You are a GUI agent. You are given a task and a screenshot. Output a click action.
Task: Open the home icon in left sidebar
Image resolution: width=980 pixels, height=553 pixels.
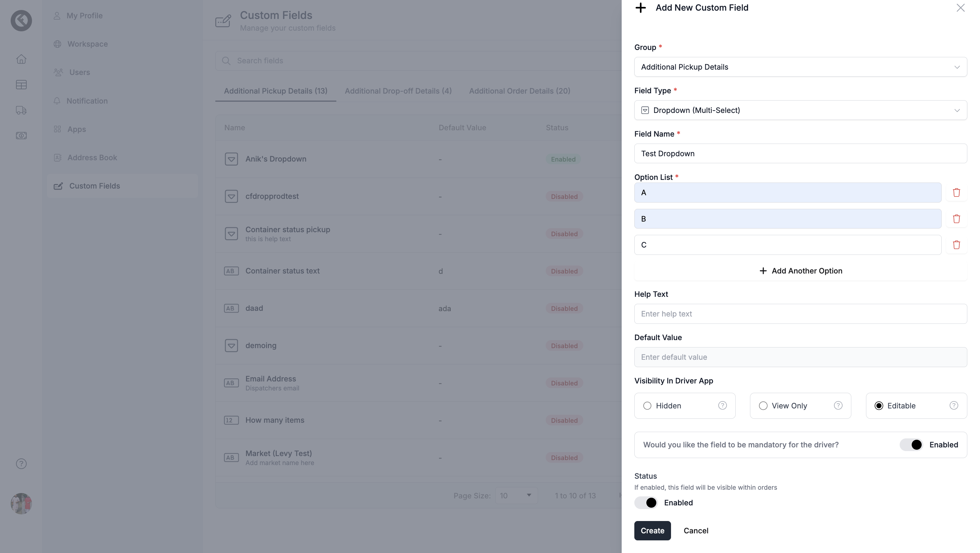[x=21, y=59]
